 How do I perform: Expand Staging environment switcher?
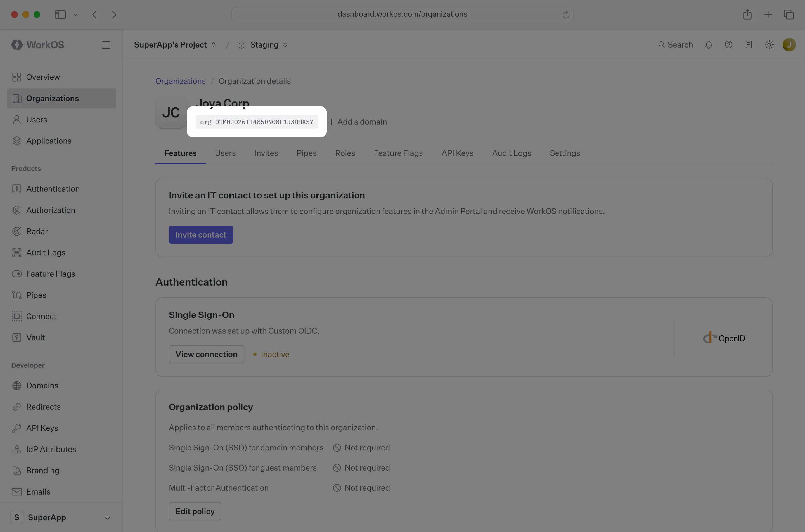click(x=262, y=45)
